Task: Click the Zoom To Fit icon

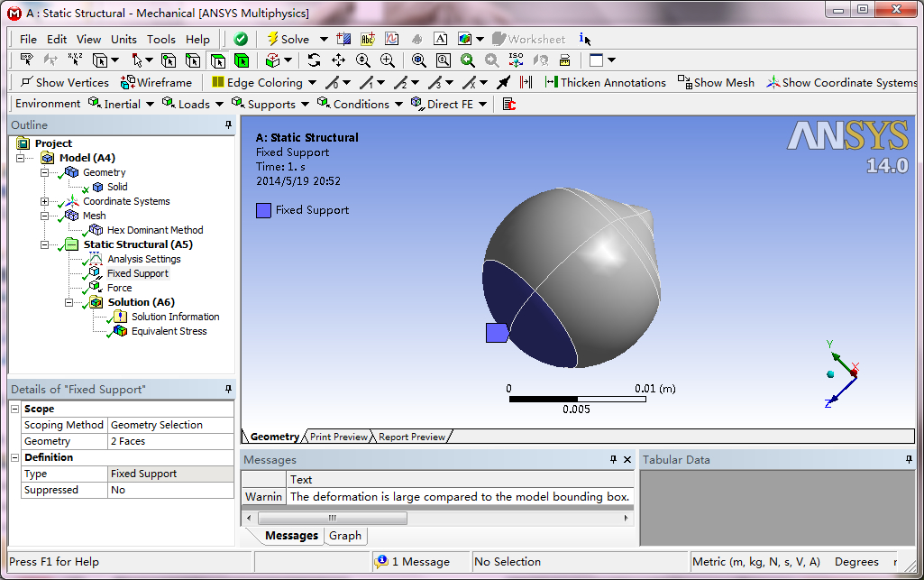Action: coord(419,60)
